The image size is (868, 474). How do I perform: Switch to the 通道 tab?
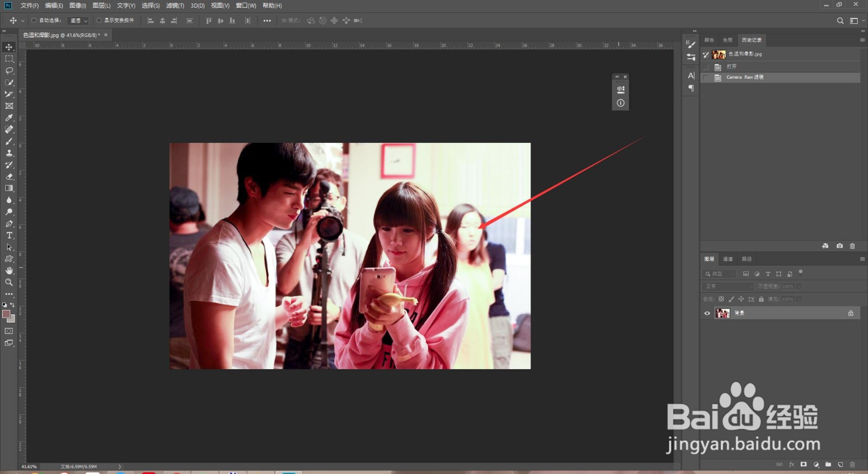[x=727, y=259]
